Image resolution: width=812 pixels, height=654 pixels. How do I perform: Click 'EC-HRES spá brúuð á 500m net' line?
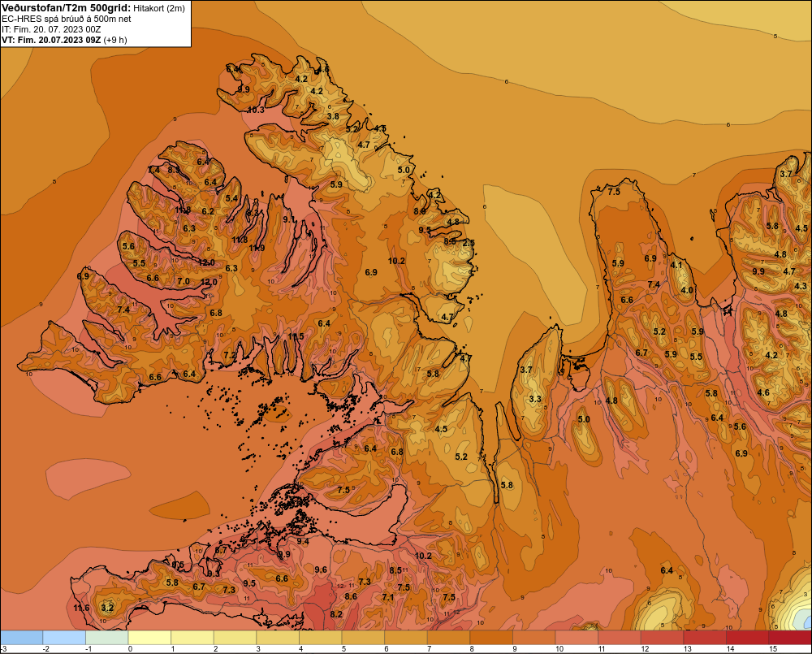click(67, 19)
